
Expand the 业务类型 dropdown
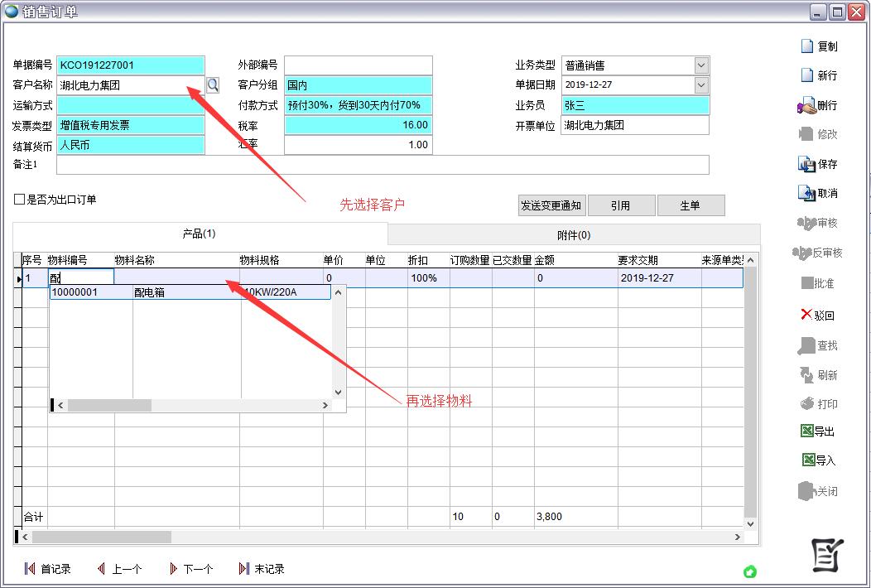pyautogui.click(x=701, y=65)
